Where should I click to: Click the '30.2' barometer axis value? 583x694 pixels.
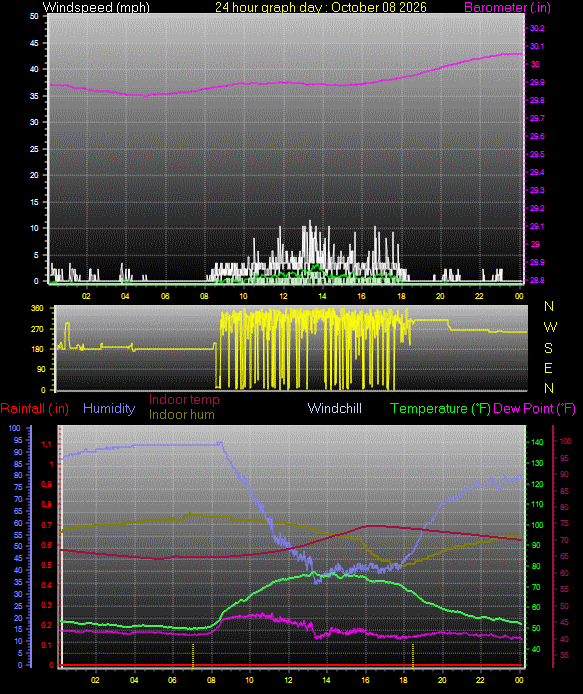tap(537, 28)
